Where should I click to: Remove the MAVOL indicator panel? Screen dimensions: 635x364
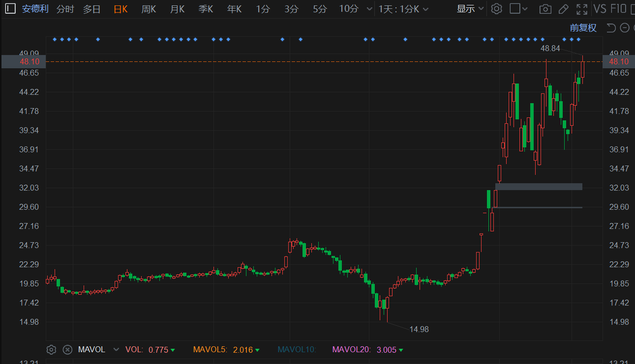click(x=67, y=350)
